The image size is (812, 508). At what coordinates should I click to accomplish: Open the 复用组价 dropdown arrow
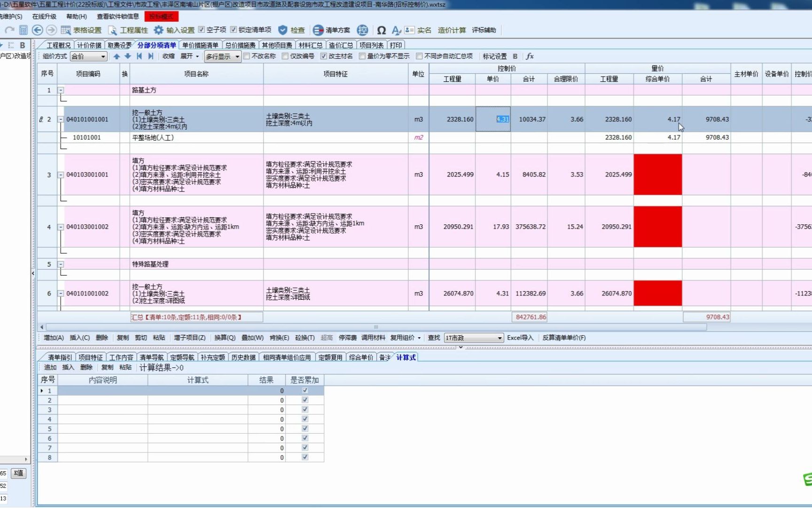tap(419, 338)
